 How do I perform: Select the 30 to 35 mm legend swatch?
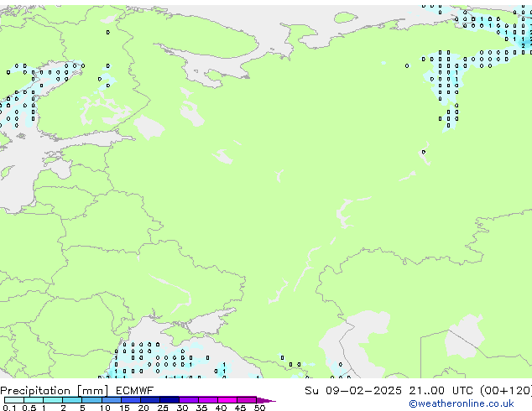(x=188, y=400)
